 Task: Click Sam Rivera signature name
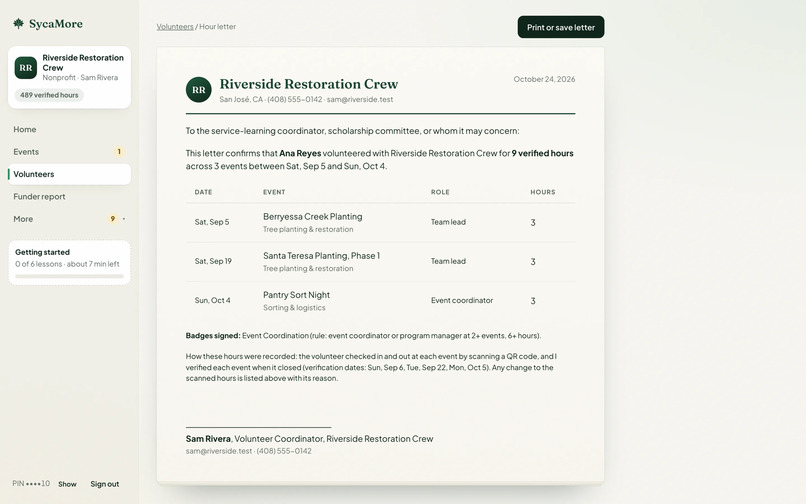pos(208,439)
